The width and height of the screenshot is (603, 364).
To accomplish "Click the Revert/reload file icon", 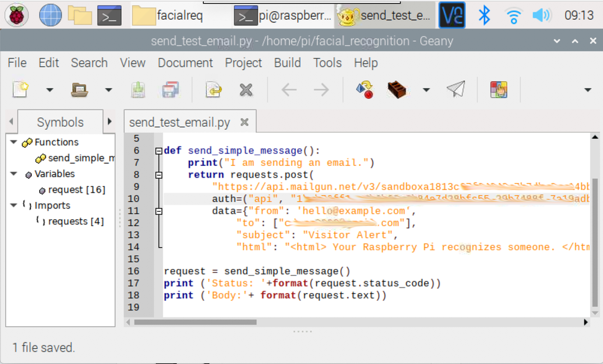I will click(x=213, y=89).
